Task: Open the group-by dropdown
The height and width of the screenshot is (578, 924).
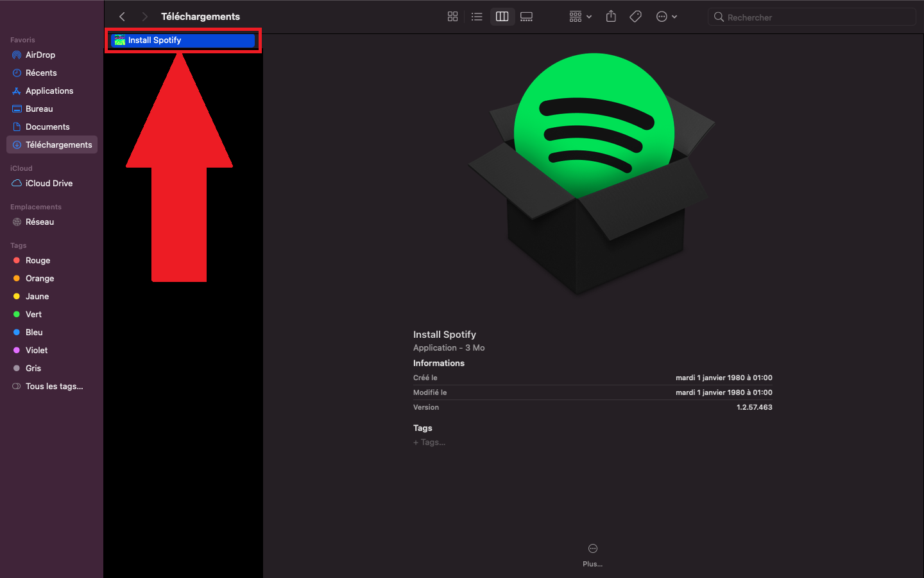Action: [x=580, y=17]
